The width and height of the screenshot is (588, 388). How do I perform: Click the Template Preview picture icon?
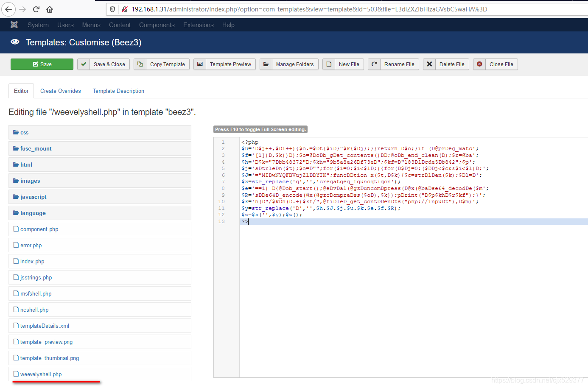click(x=200, y=64)
